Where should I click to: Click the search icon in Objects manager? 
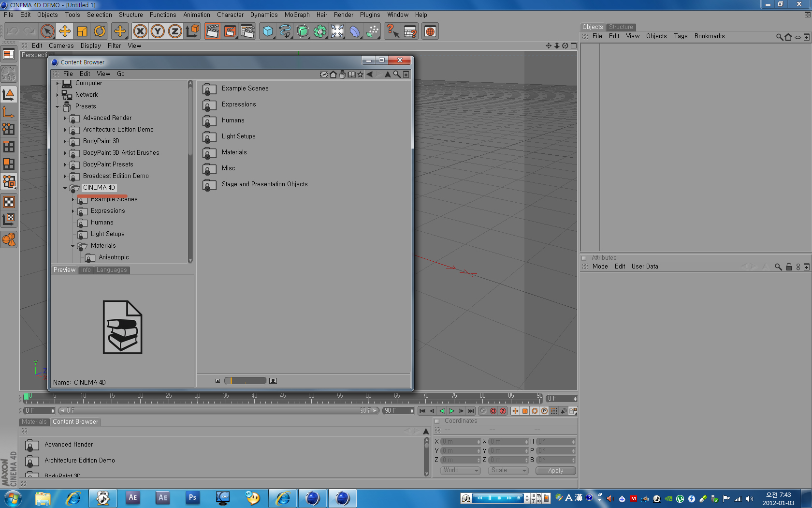[x=779, y=37]
